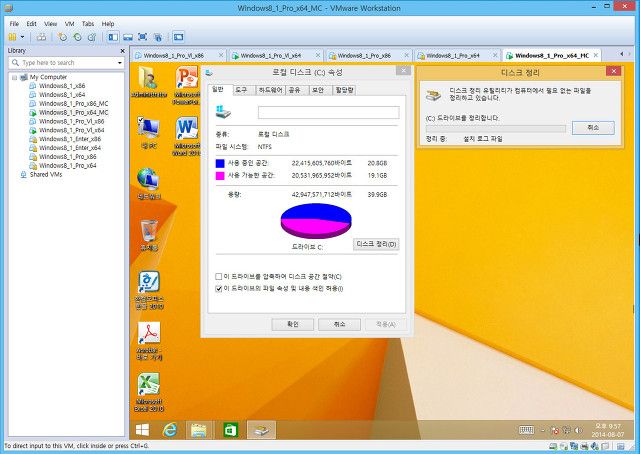Click Send Ctrl+Alt+Del toolbar icon
Screen dimensions: 640x454
(41, 37)
